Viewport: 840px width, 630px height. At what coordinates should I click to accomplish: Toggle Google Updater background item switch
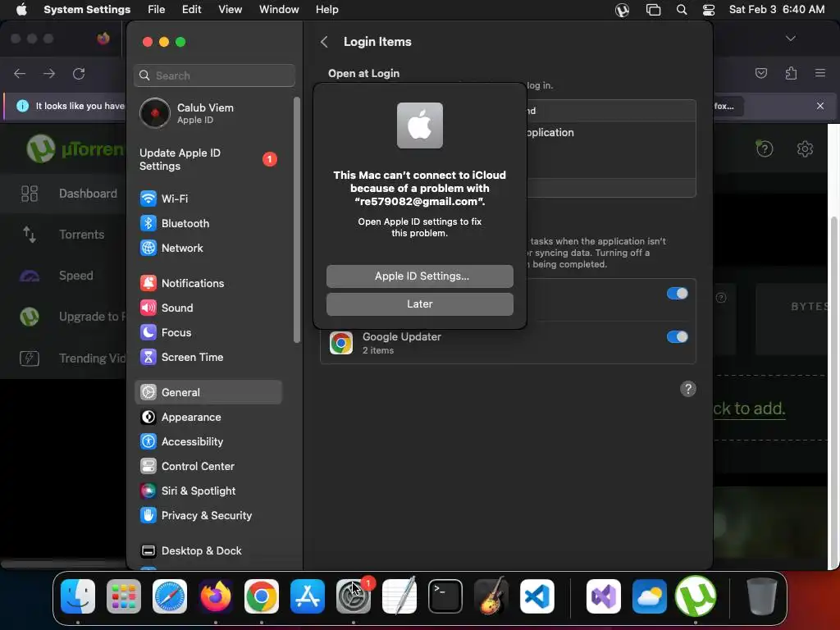[677, 337]
